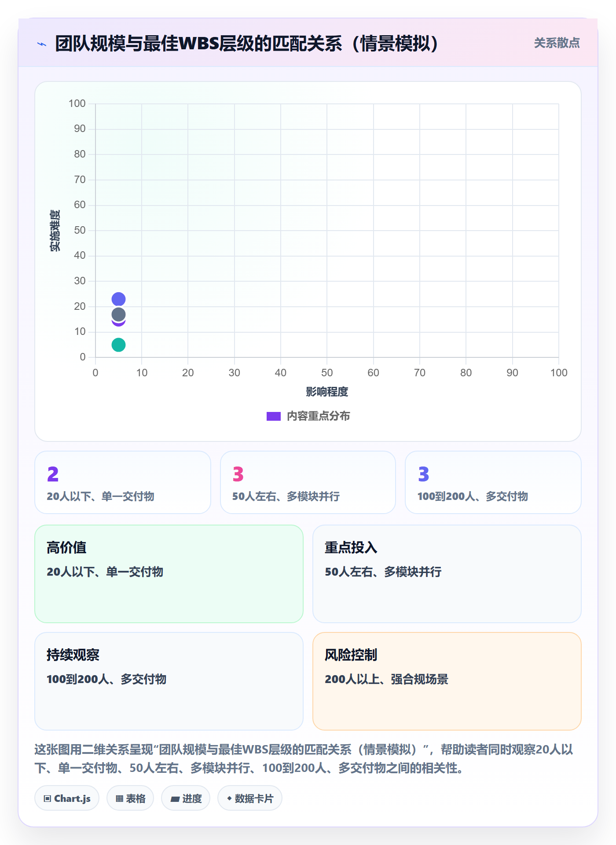Click the chart title 团队规模与最佳WBS层级的匹配关系
Viewport: 616px width, 845px height.
point(246,44)
